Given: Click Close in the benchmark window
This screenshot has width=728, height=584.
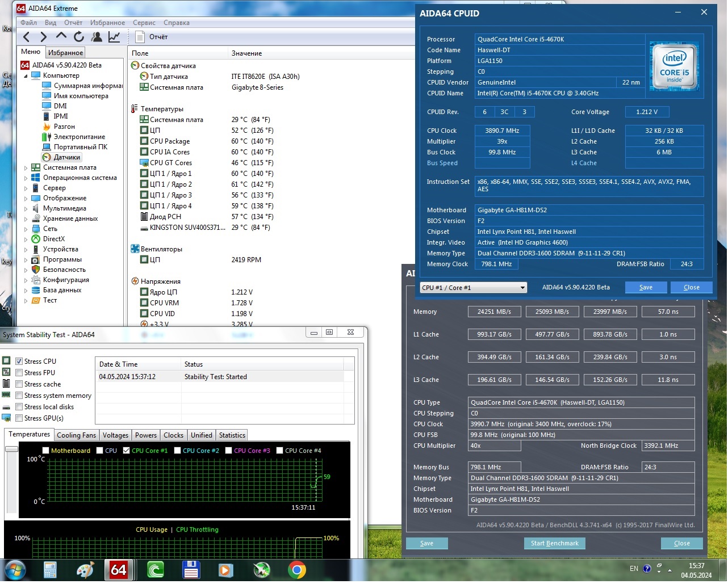Looking at the screenshot, I should [x=681, y=543].
